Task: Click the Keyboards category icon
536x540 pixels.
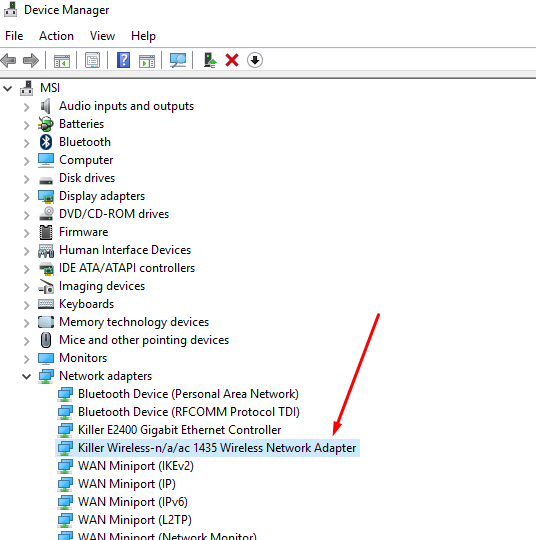Action: pos(46,304)
